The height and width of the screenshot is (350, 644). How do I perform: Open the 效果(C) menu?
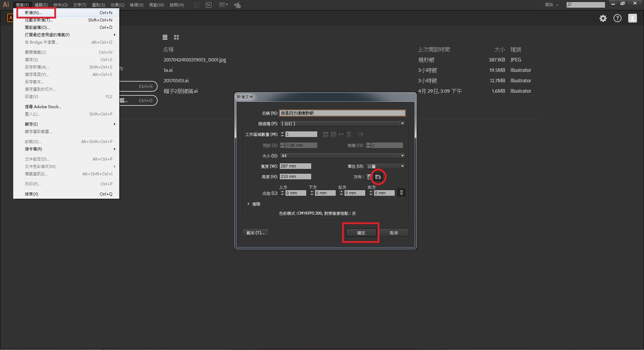click(x=117, y=5)
